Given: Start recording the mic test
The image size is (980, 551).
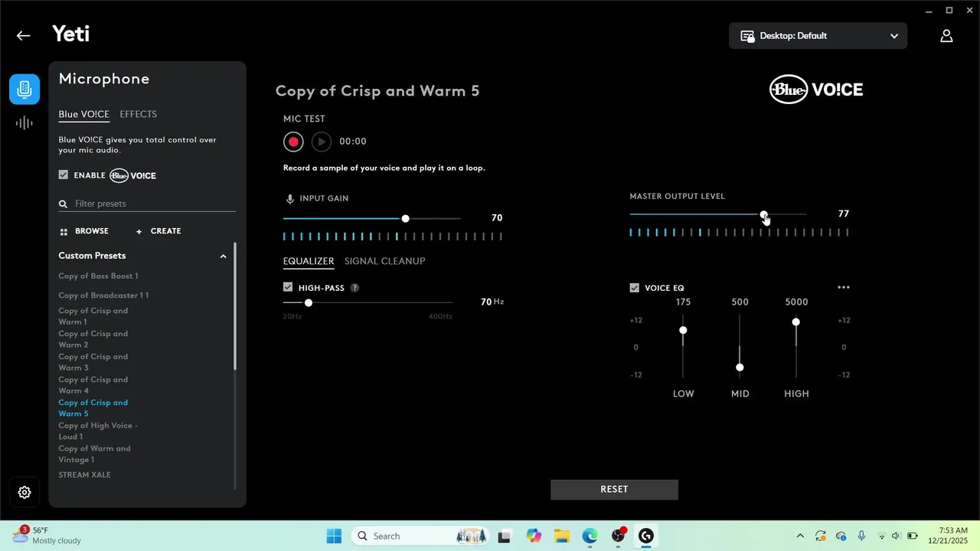Looking at the screenshot, I should 293,142.
